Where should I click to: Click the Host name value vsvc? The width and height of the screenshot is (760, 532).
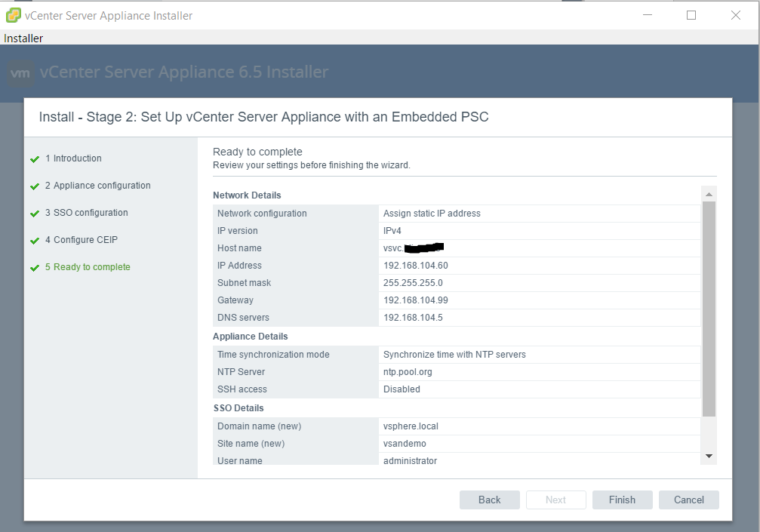(x=414, y=248)
